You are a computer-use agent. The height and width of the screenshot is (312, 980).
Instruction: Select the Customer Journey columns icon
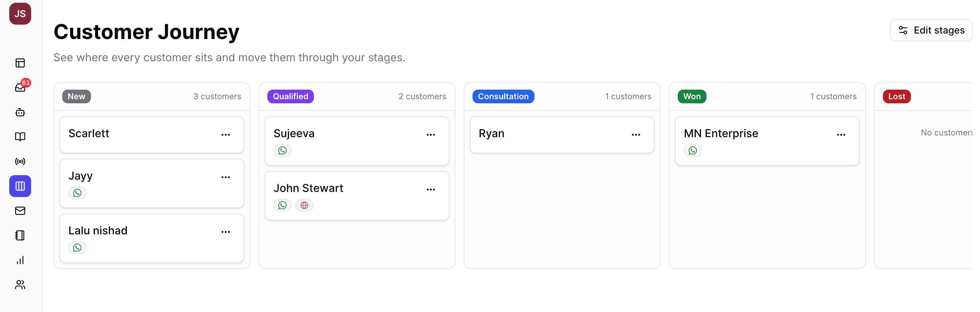tap(20, 186)
